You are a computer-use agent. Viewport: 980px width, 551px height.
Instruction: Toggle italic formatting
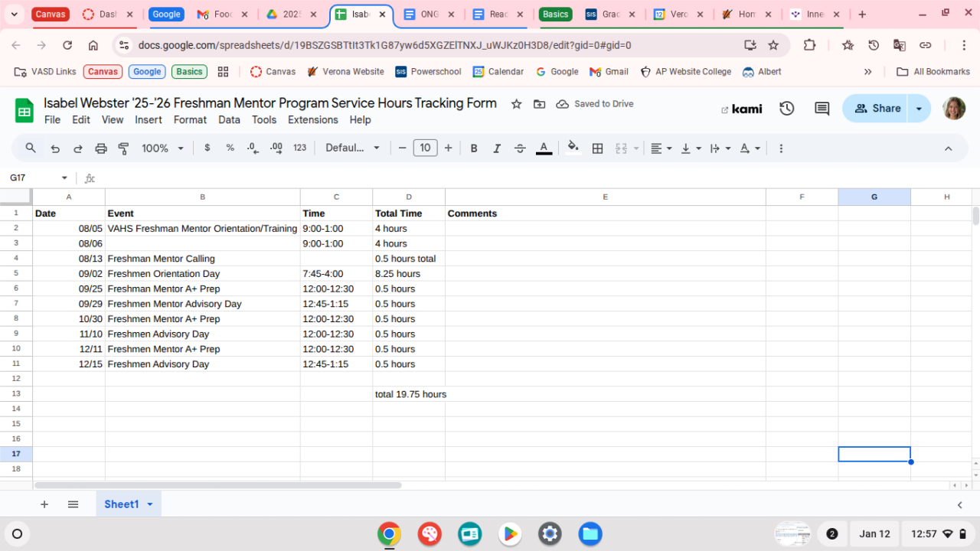tap(497, 148)
